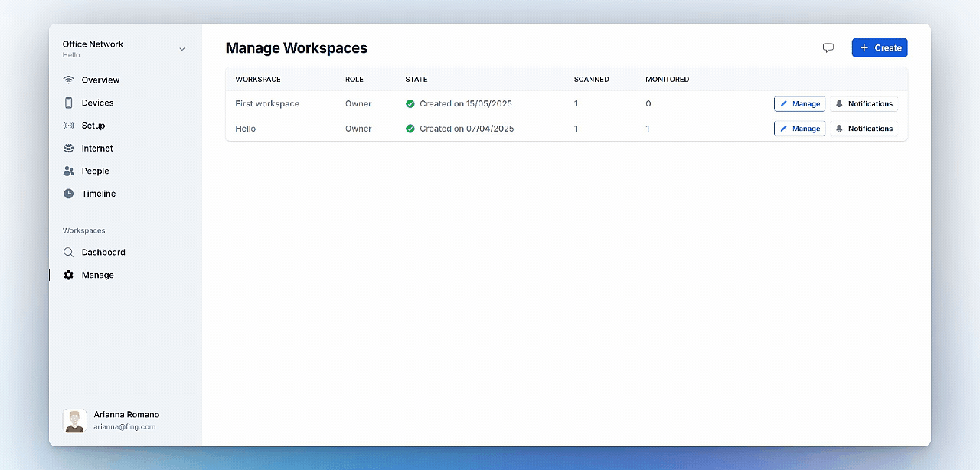This screenshot has width=980, height=470.
Task: Open the workspaces Dashboard
Action: click(103, 252)
